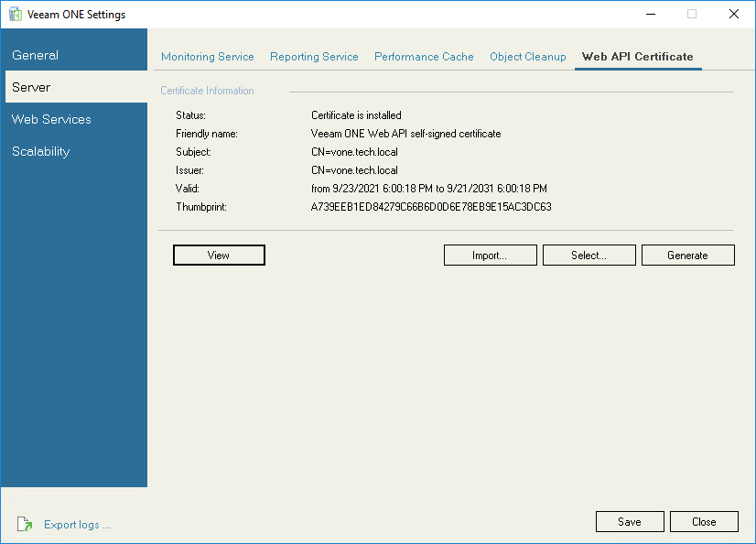
Task: Switch to the Monitoring Service tab
Action: 207,56
